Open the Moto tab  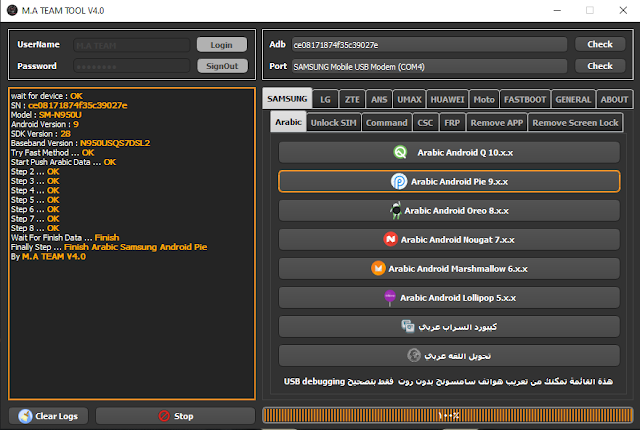tap(484, 100)
